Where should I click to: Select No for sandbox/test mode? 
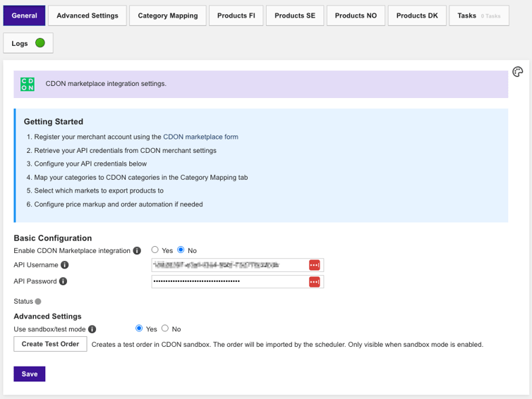(165, 329)
